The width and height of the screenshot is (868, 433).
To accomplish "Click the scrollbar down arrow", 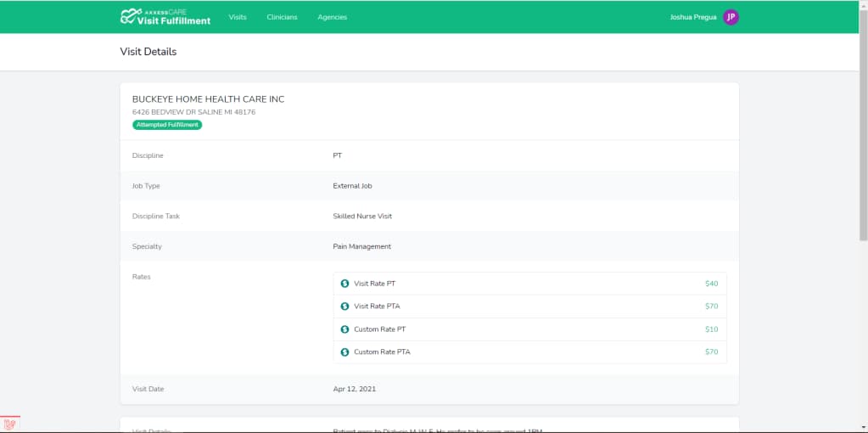I will [x=863, y=429].
